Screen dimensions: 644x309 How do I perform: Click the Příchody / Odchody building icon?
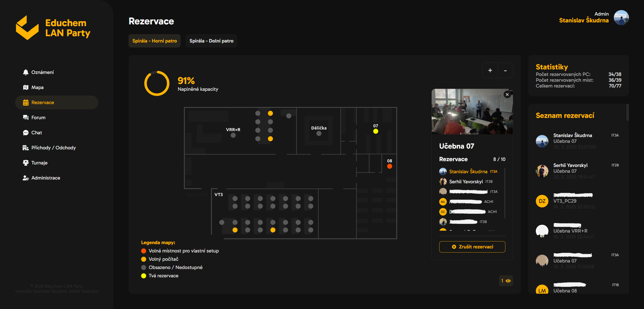pyautogui.click(x=26, y=148)
